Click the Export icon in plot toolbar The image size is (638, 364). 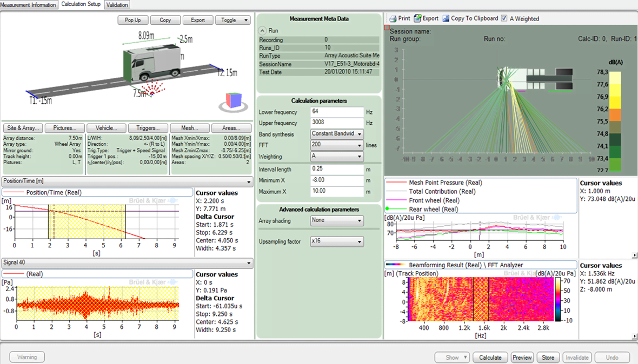417,18
